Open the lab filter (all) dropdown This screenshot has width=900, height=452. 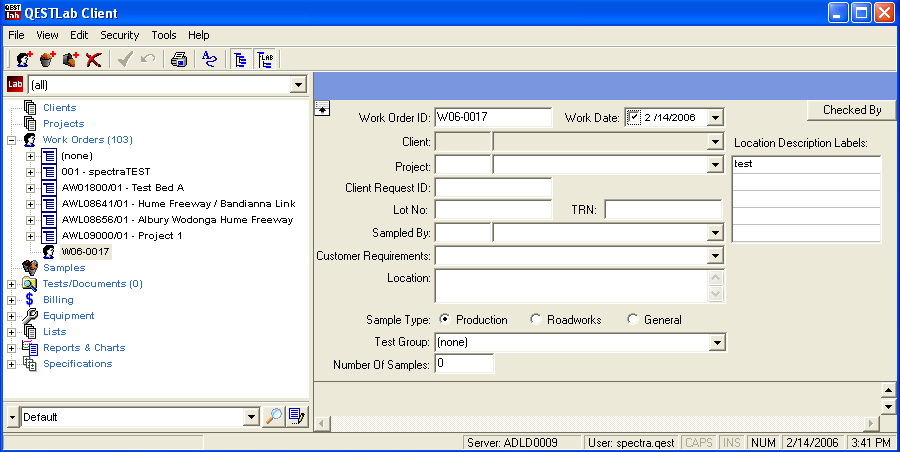pyautogui.click(x=297, y=85)
